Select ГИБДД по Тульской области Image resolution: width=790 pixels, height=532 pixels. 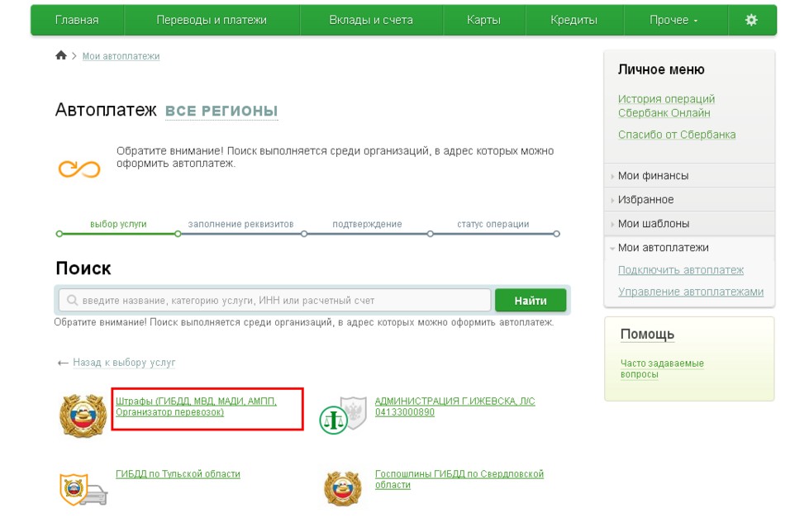pyautogui.click(x=178, y=474)
